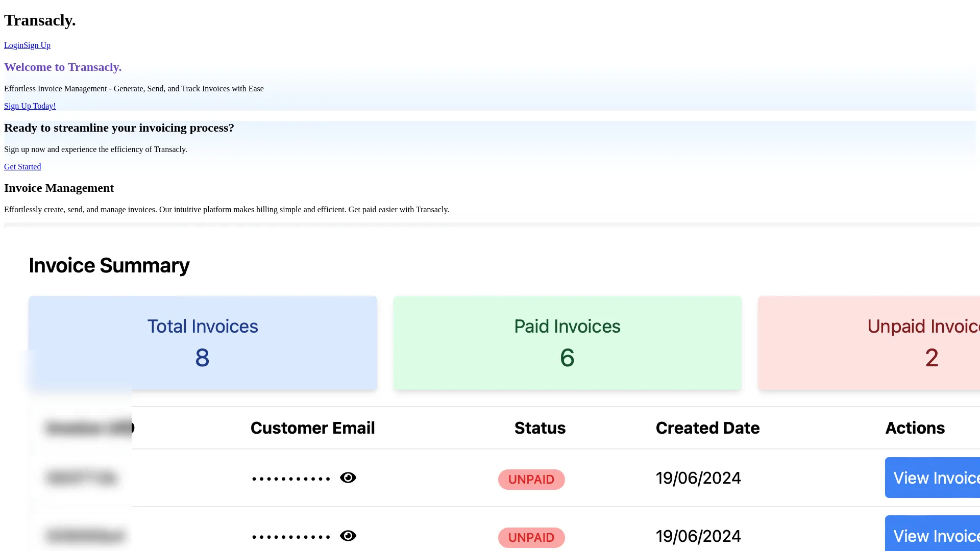The height and width of the screenshot is (551, 980).
Task: Click the Created Date column header
Action: pos(707,428)
